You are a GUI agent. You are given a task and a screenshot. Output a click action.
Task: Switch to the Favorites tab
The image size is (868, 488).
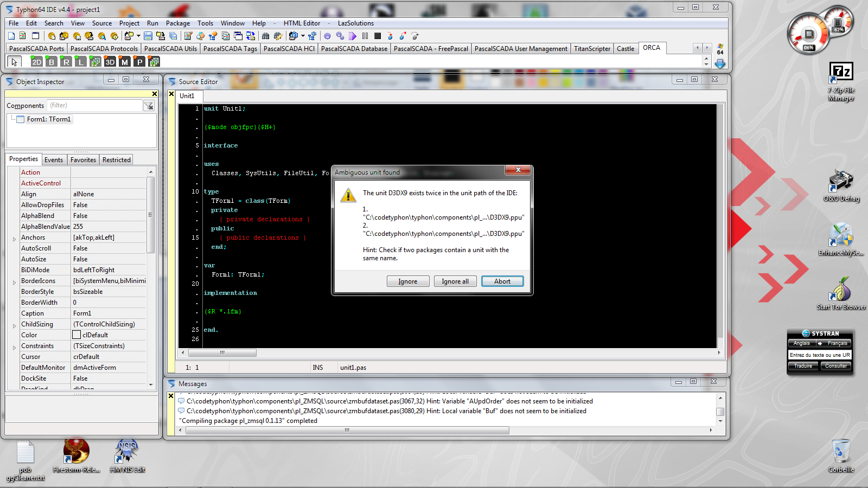83,160
